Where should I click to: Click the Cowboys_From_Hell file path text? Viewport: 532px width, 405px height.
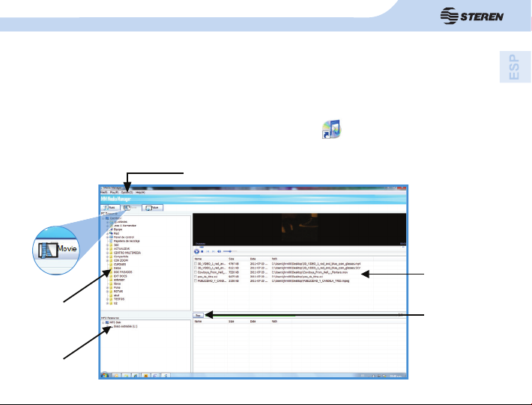(x=309, y=272)
